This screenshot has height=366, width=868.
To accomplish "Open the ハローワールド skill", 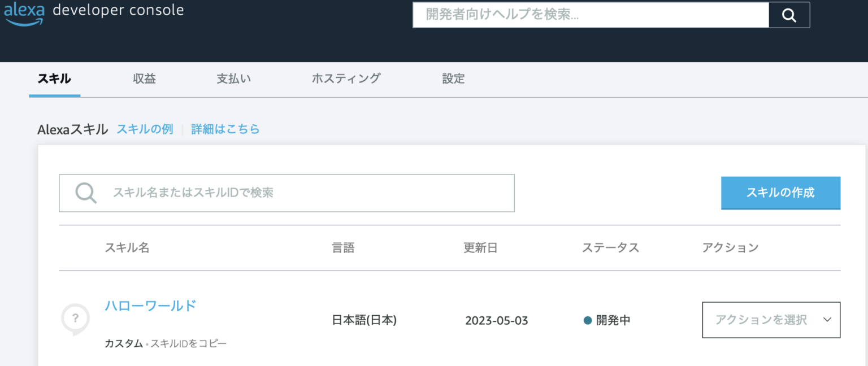I will 150,305.
